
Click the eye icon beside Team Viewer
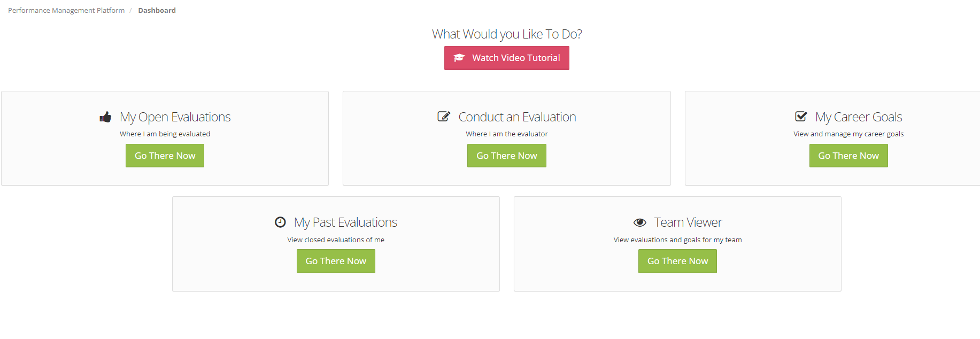coord(639,222)
